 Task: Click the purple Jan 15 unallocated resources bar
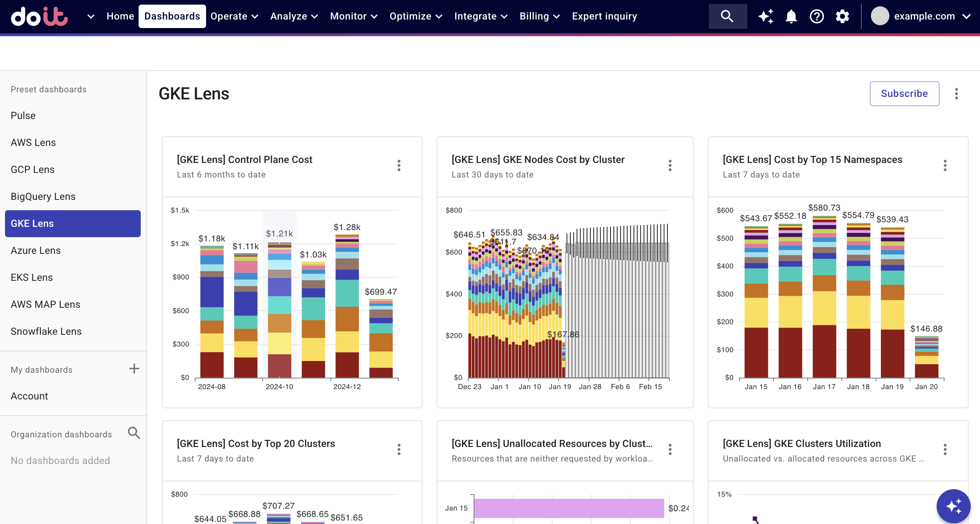coord(569,508)
